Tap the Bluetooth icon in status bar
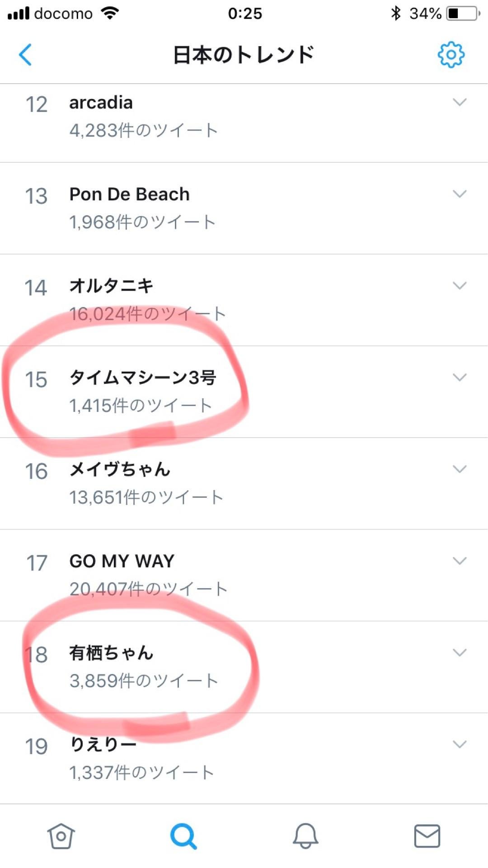 (396, 13)
